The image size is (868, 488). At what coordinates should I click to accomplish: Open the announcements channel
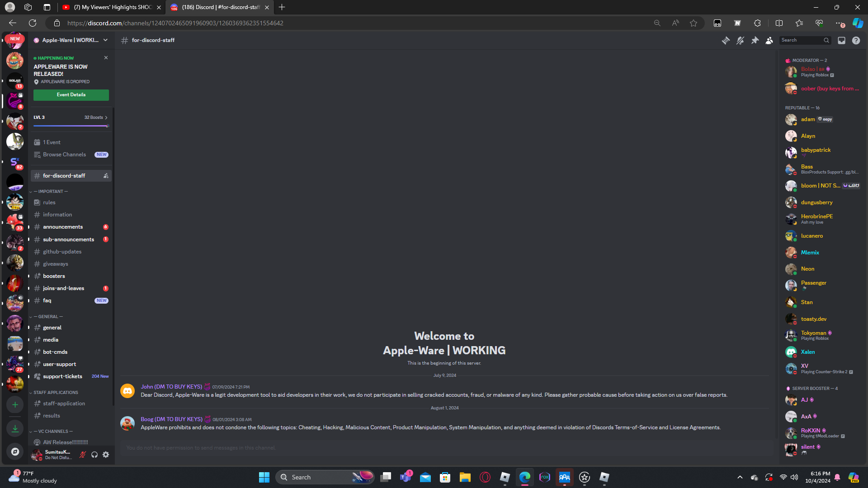71,227
